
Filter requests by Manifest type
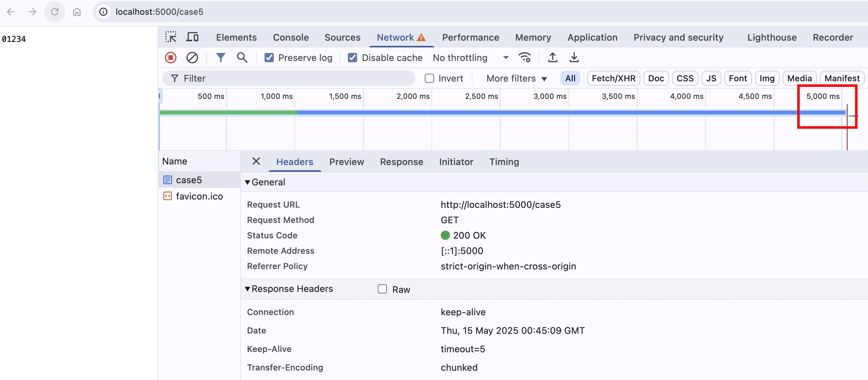(x=842, y=78)
